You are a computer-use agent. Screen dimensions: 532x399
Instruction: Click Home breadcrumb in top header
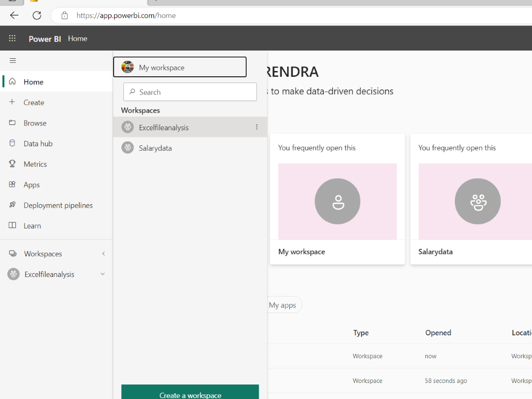pyautogui.click(x=77, y=39)
